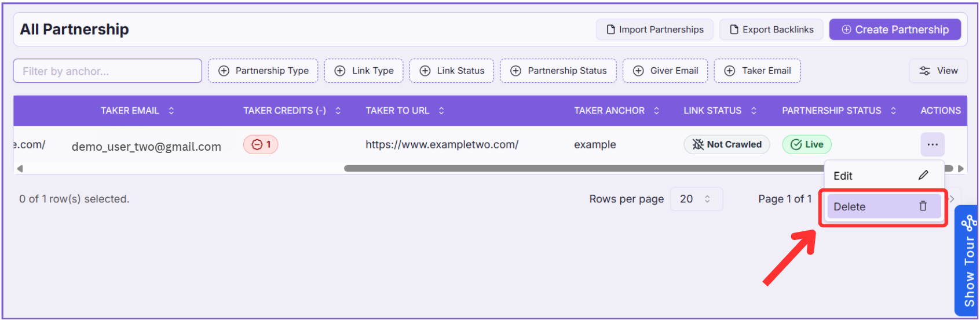Click the pencil icon beside Edit
Screen dimensions: 980x320
pos(923,175)
